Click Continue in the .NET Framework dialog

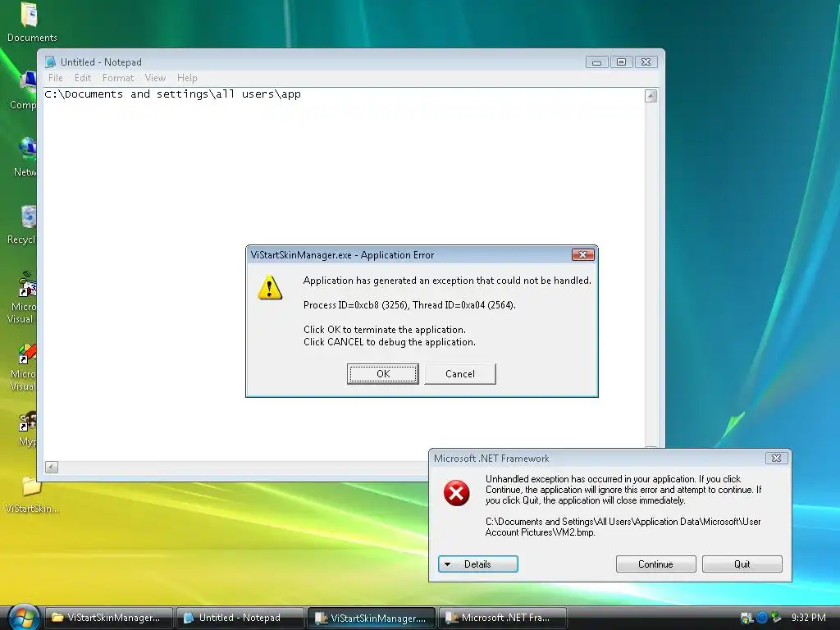(655, 564)
